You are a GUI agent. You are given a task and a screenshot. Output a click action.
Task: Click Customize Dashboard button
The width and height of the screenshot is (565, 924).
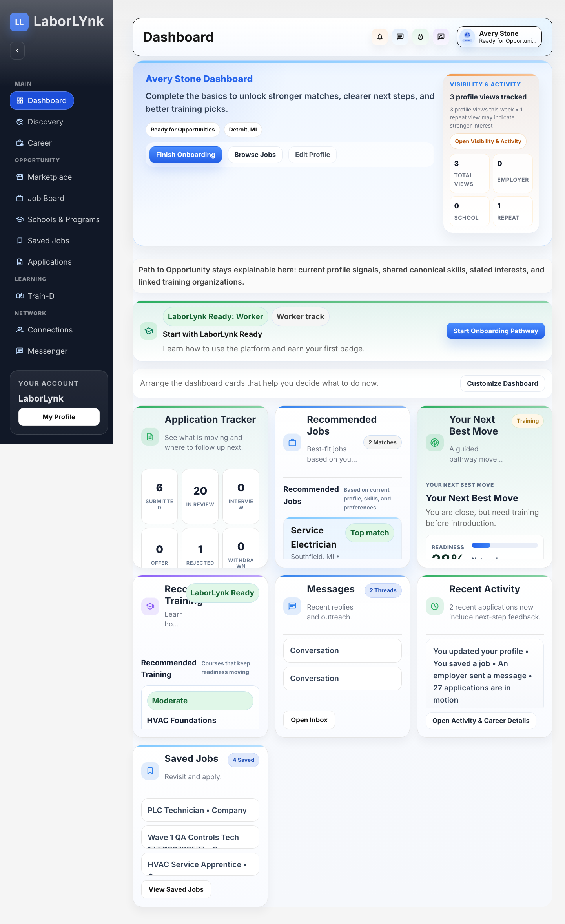(x=503, y=383)
